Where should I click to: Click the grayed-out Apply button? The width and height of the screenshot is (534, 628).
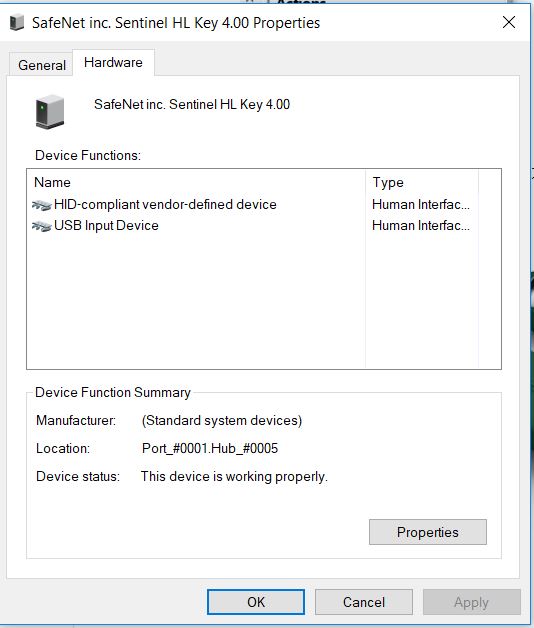tap(472, 602)
